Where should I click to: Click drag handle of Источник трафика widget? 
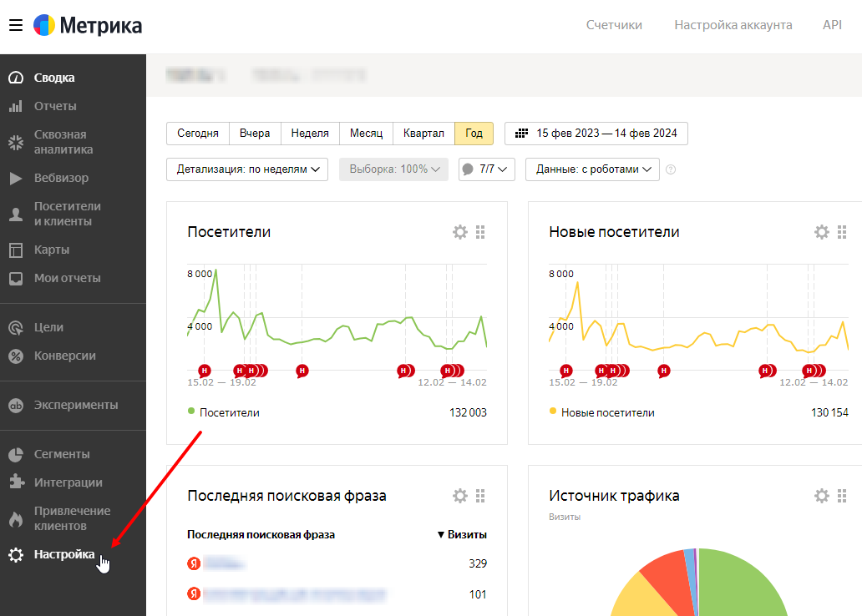point(842,496)
